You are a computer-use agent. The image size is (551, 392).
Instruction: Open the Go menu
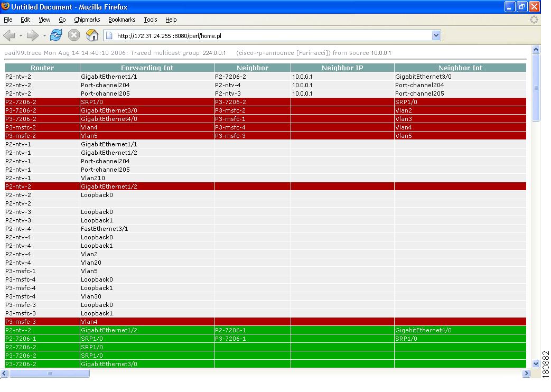[x=62, y=20]
